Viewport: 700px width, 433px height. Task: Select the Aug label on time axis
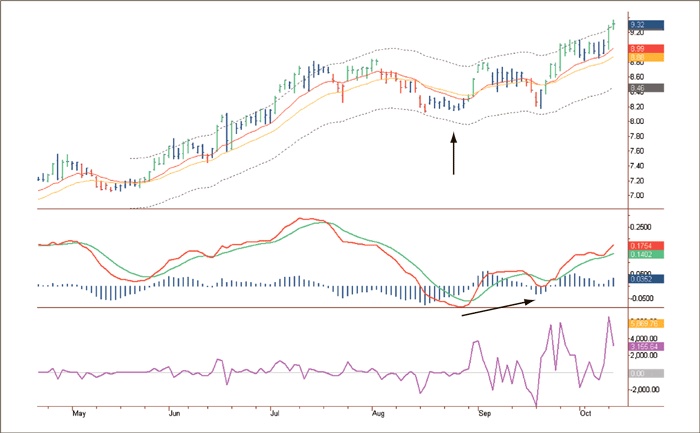click(x=378, y=412)
